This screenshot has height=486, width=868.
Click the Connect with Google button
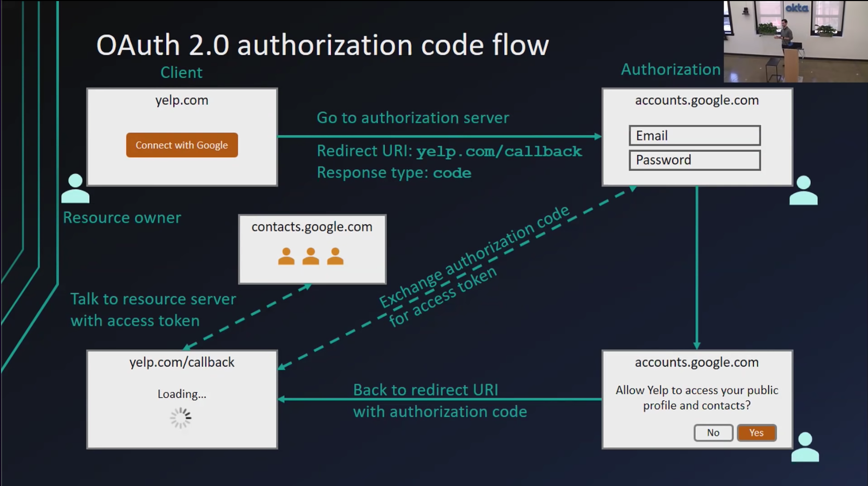pos(182,145)
